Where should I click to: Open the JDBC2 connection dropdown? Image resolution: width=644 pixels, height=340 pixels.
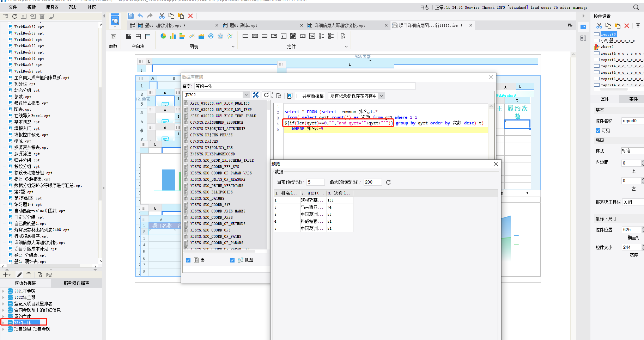pyautogui.click(x=246, y=95)
